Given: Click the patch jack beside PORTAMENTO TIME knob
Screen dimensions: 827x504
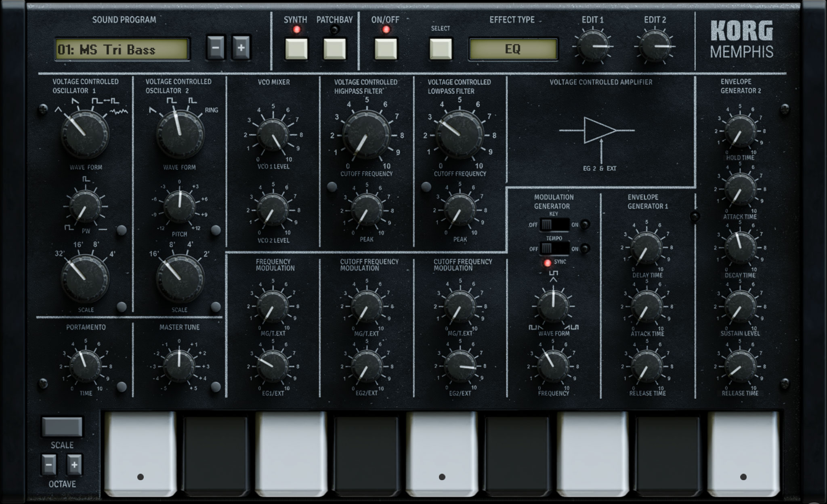Looking at the screenshot, I should point(122,386).
